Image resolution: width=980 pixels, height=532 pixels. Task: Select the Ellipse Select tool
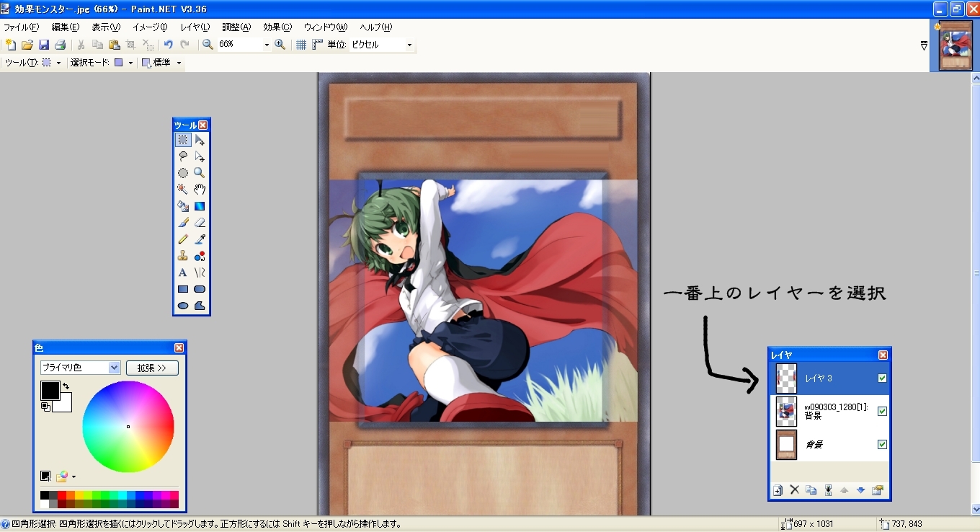[183, 173]
